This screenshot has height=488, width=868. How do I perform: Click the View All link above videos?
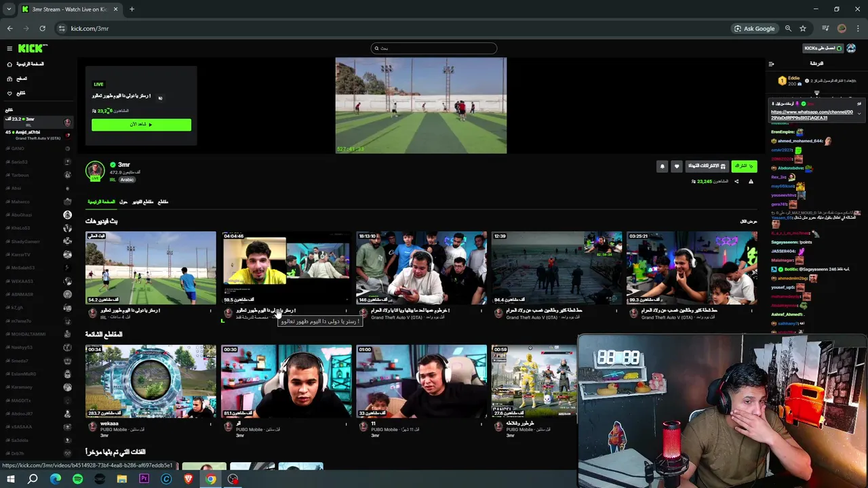tap(749, 222)
